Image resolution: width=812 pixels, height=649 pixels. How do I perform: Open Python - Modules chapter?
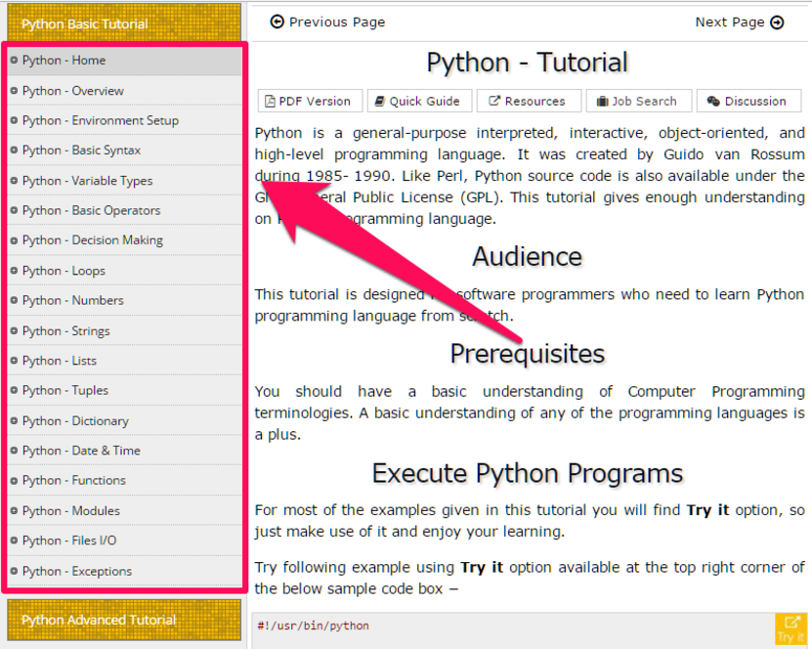pyautogui.click(x=125, y=511)
